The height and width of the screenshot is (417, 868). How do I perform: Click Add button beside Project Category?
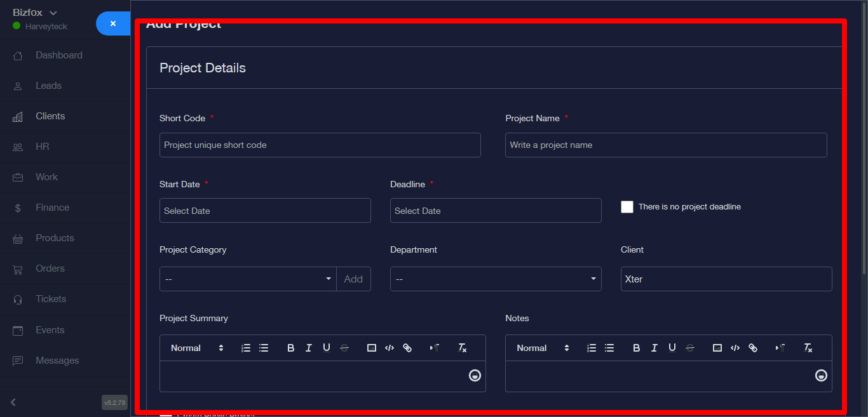point(353,279)
